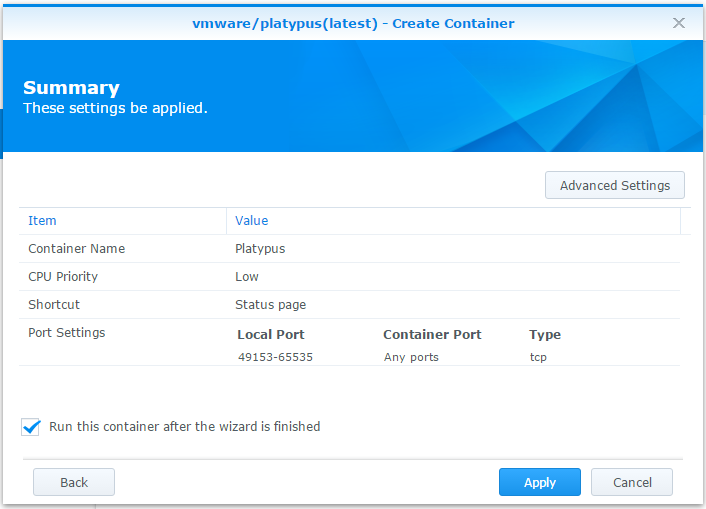Viewport: 706px width, 509px height.
Task: Click the Container Port subheader
Action: (432, 335)
